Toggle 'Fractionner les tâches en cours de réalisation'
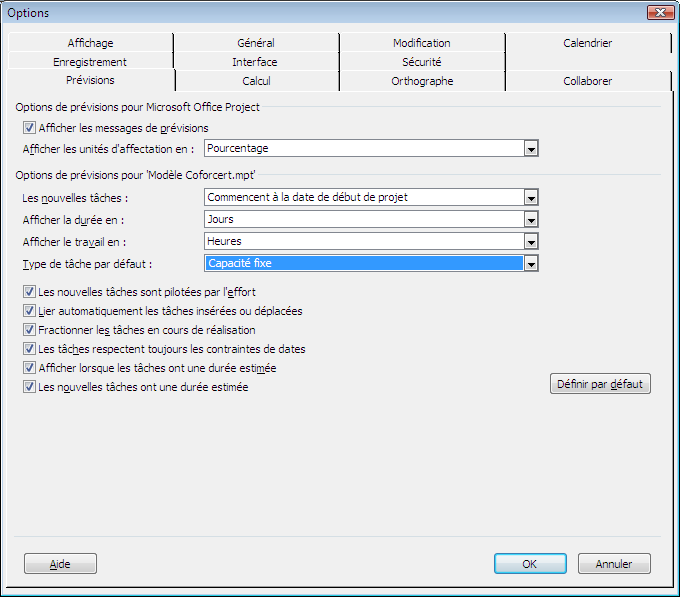Image resolution: width=680 pixels, height=597 pixels. click(29, 330)
